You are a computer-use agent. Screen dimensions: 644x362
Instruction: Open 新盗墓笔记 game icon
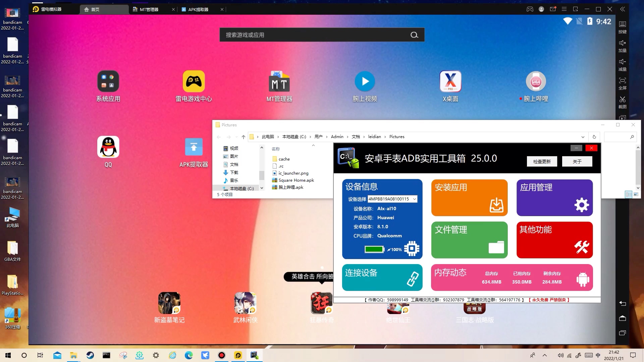coord(169,303)
